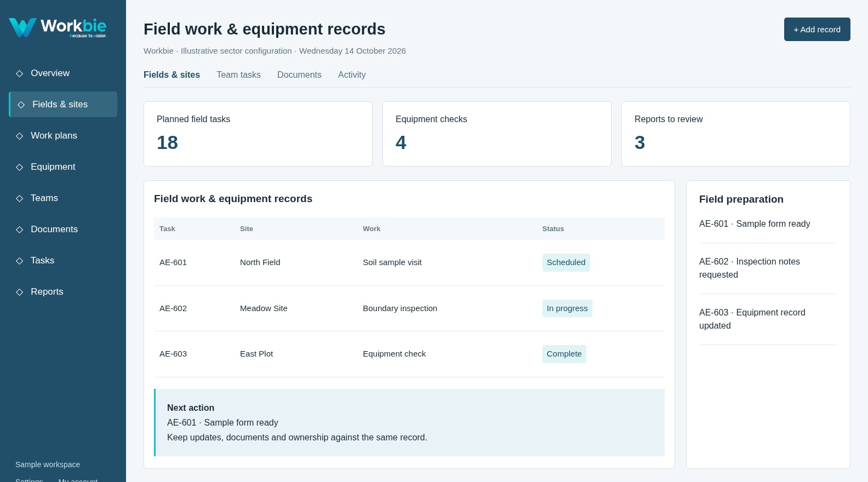Click the Boundary inspection work cell
868x482 pixels.
[400, 308]
